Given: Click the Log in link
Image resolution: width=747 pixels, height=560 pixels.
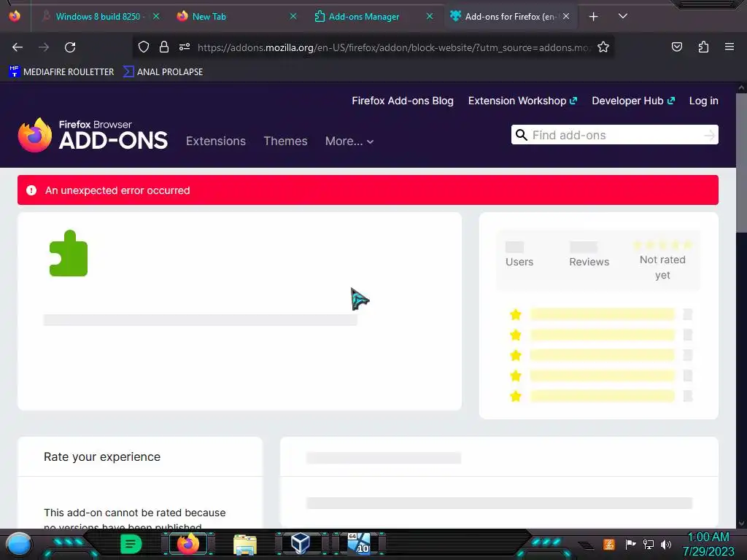Looking at the screenshot, I should coord(704,101).
